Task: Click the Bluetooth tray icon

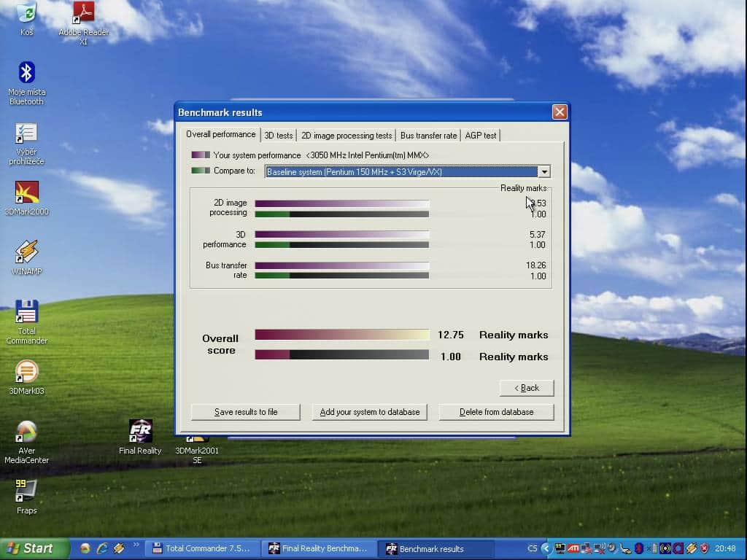Action: 639,548
